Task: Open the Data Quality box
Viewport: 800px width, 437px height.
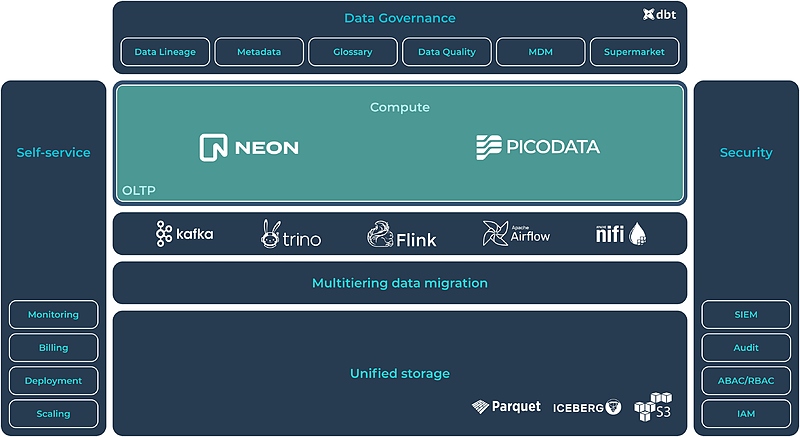Action: [447, 52]
